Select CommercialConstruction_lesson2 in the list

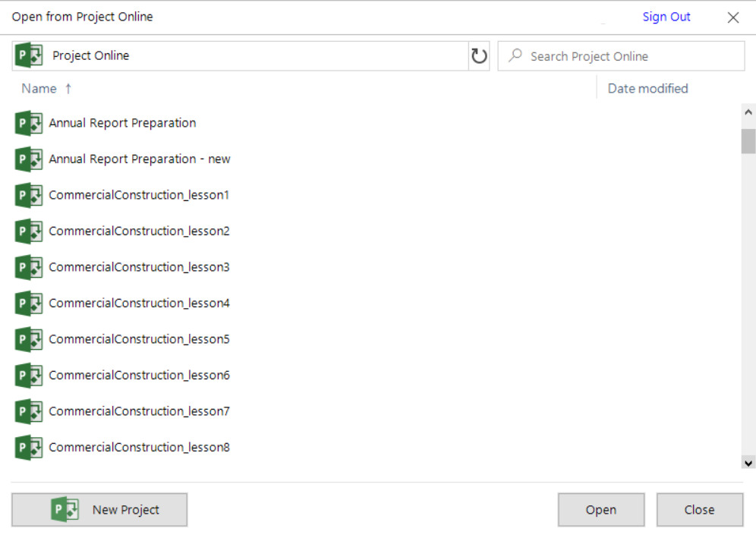pyautogui.click(x=140, y=231)
